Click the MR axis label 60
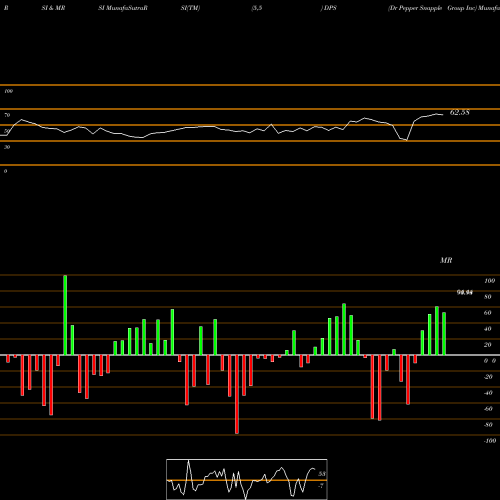 click(x=488, y=313)
